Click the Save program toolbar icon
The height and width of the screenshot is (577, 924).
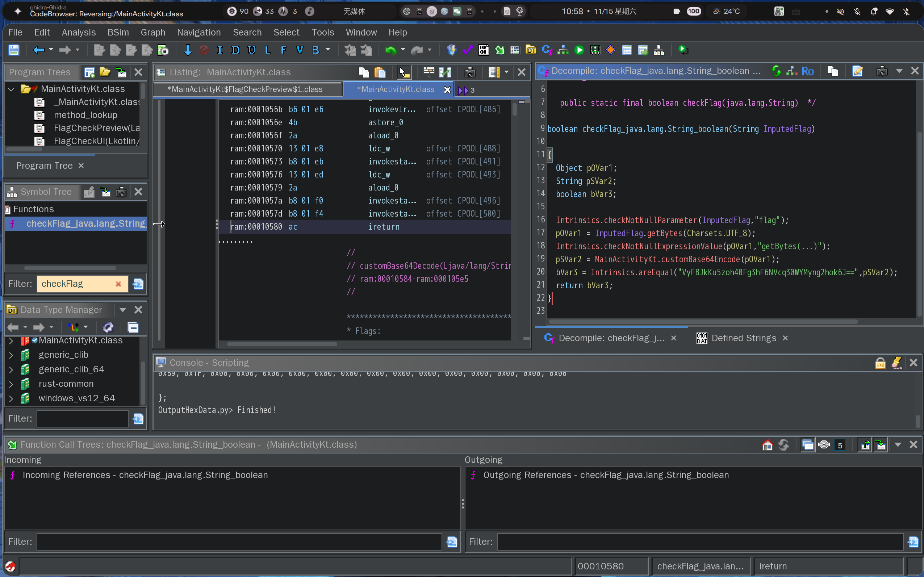[14, 50]
